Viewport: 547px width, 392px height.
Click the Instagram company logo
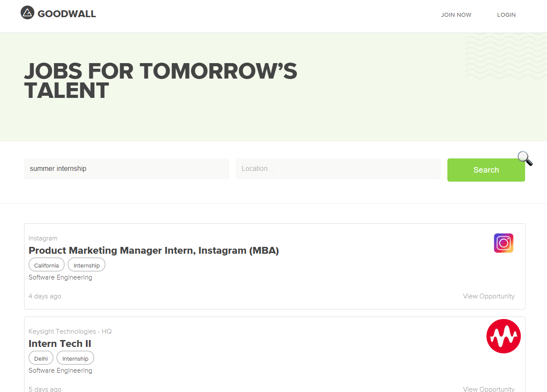tap(503, 243)
